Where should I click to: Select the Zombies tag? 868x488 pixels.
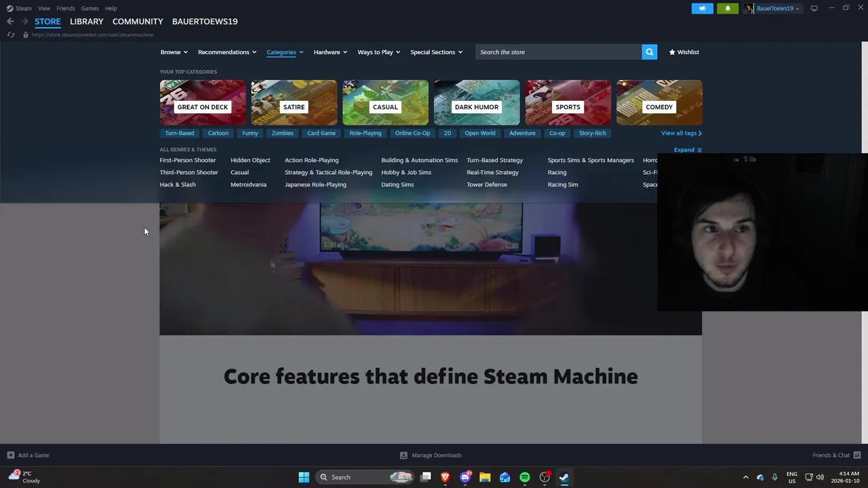tap(283, 134)
